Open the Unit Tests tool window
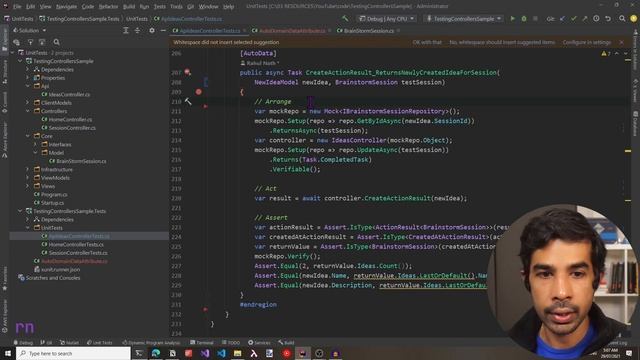The image size is (640, 360). point(99,342)
